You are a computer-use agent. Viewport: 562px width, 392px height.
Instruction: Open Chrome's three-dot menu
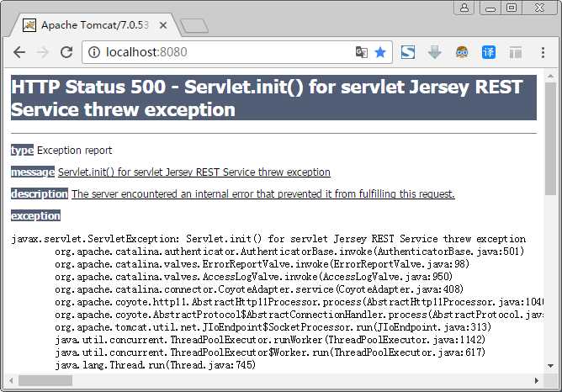tap(543, 52)
